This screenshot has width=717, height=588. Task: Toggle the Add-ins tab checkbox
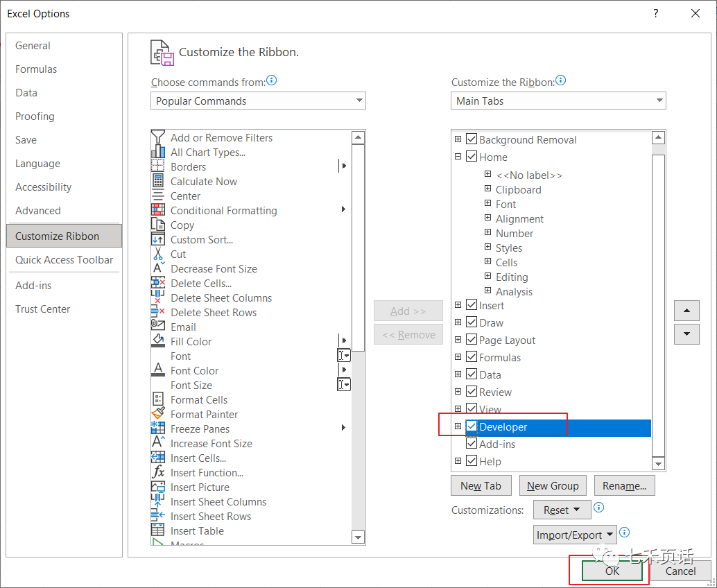pos(472,444)
